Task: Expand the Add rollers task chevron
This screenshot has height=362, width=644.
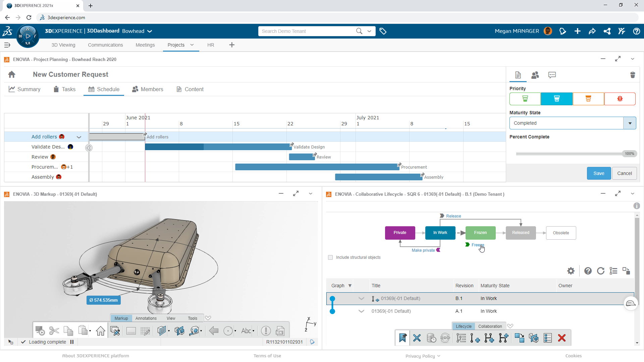Action: click(x=79, y=137)
